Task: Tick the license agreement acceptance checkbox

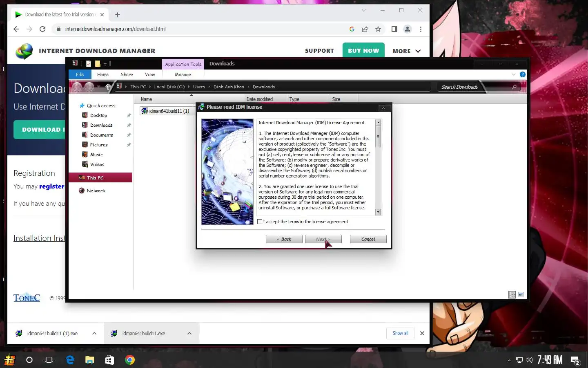Action: click(260, 222)
